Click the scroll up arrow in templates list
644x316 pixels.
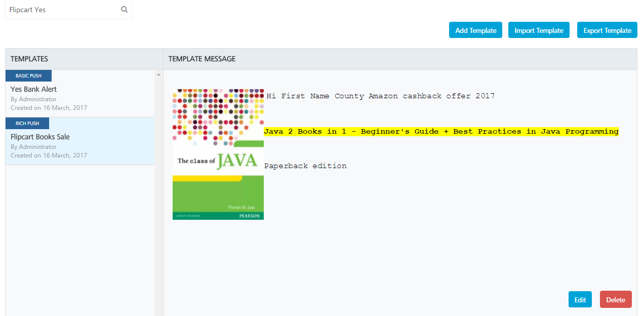pos(158,74)
